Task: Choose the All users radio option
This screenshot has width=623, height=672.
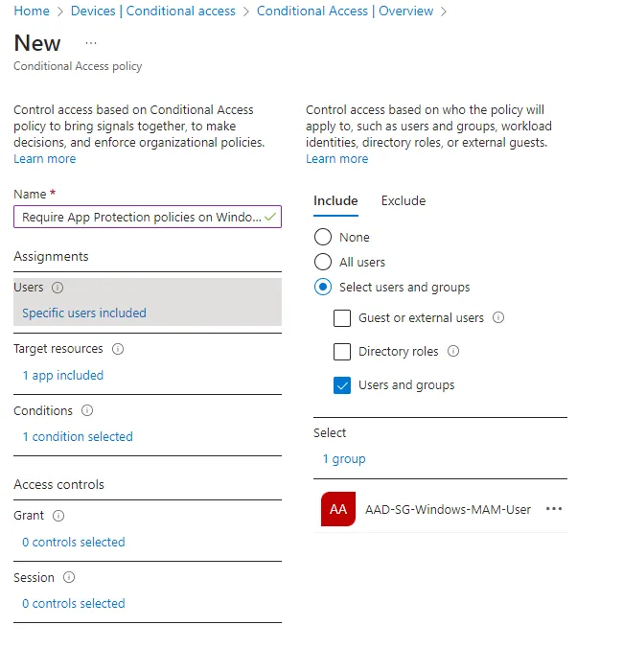Action: (x=323, y=262)
